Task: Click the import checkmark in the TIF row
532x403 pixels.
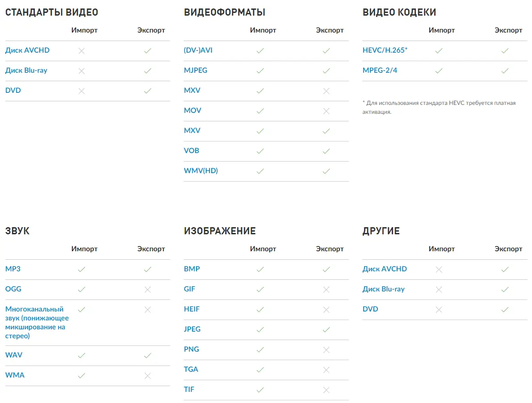Action: [260, 390]
